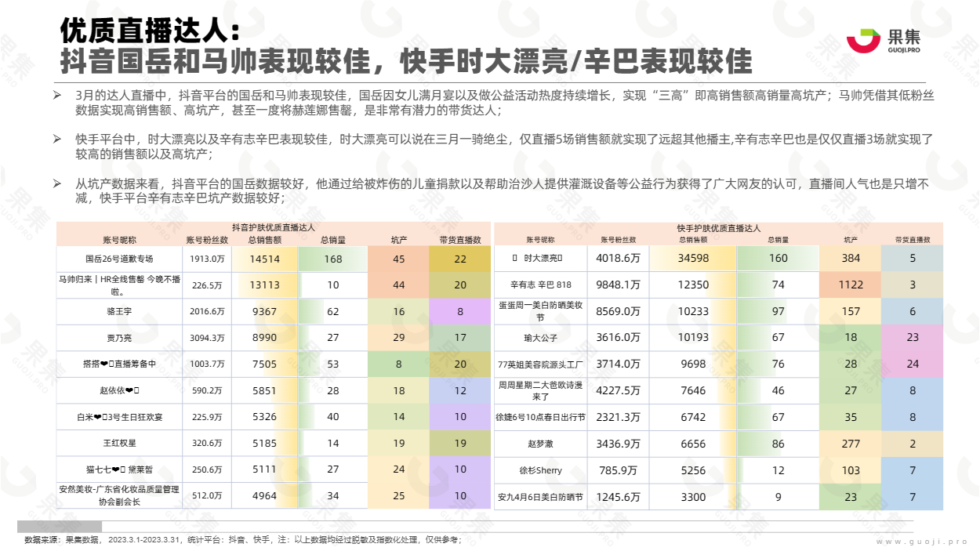Image resolution: width=980 pixels, height=551 pixels.
Task: Click the 数据来源：果集数据 footnote
Action: tap(242, 540)
